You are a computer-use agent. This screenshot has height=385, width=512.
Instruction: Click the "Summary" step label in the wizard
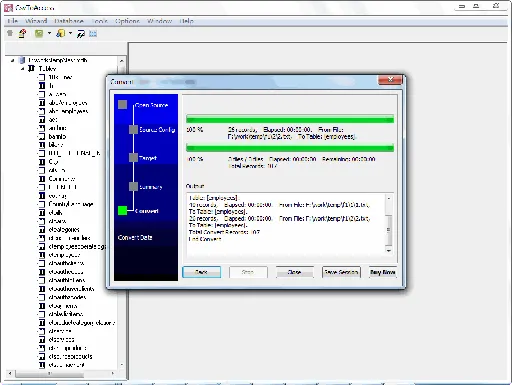[x=151, y=187]
